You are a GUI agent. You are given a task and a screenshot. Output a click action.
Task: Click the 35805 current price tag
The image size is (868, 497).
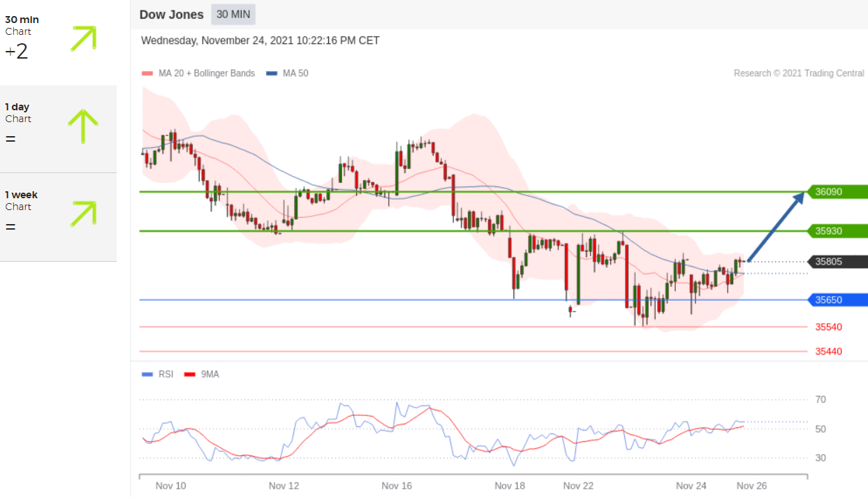click(837, 262)
